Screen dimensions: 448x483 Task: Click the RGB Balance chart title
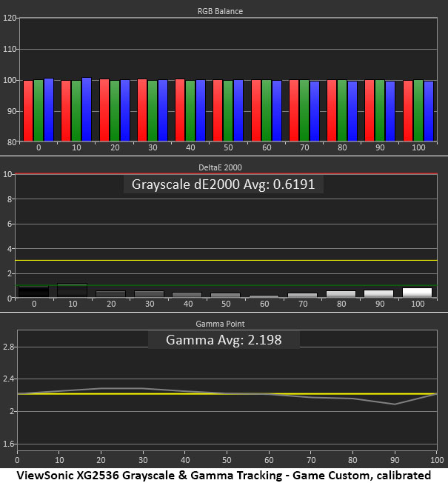[220, 11]
